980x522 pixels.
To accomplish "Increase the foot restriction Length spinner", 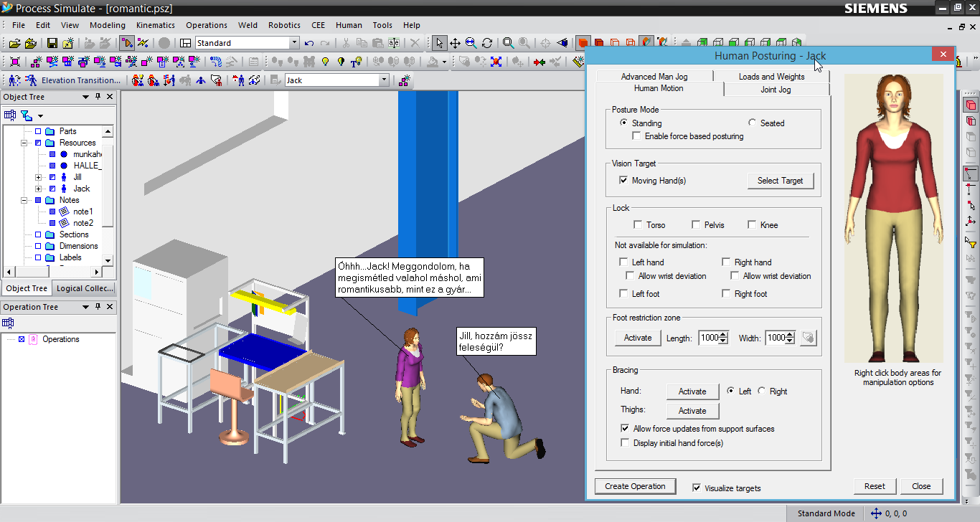I will pos(723,334).
